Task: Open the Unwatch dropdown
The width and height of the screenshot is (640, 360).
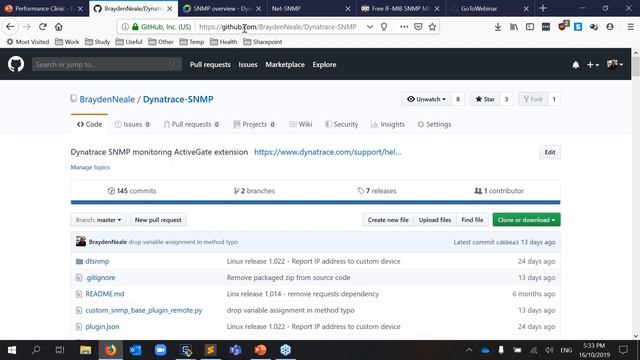Action: coord(427,99)
